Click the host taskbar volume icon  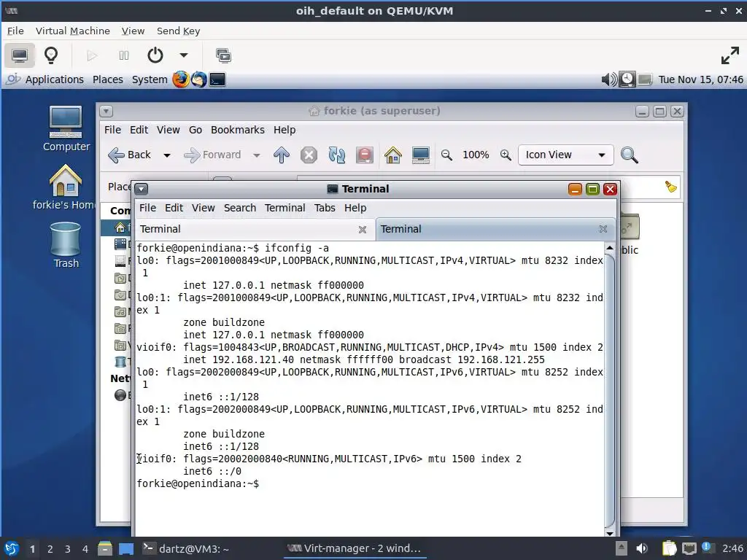(642, 548)
